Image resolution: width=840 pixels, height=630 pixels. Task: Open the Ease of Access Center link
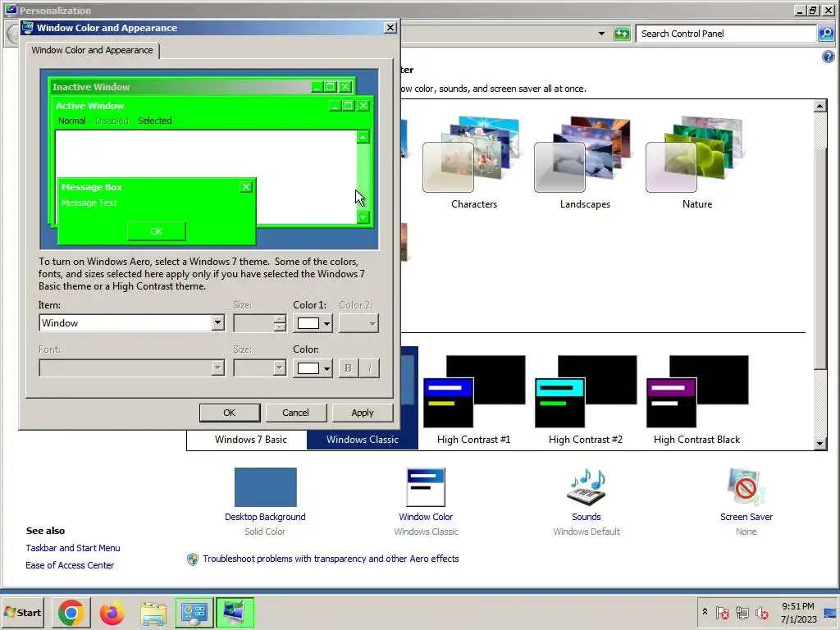pyautogui.click(x=70, y=565)
